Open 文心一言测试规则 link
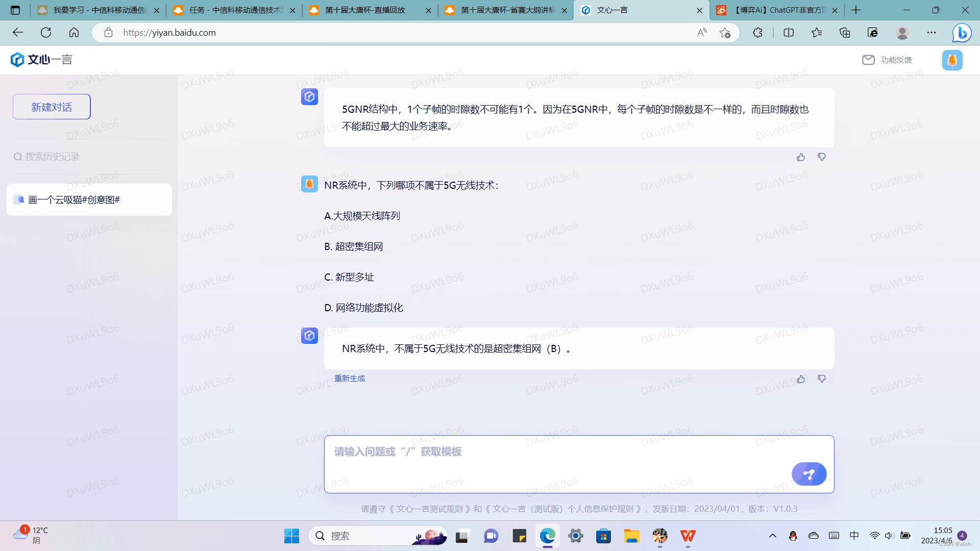 [x=429, y=509]
